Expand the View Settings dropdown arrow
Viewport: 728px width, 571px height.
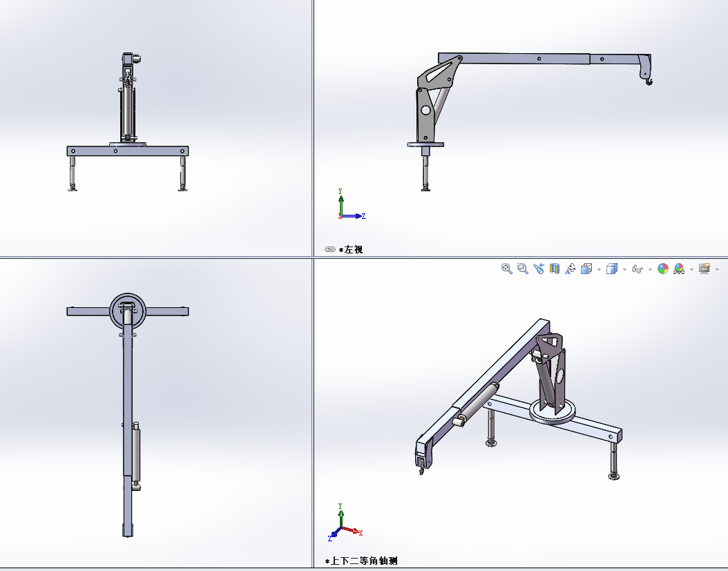718,269
